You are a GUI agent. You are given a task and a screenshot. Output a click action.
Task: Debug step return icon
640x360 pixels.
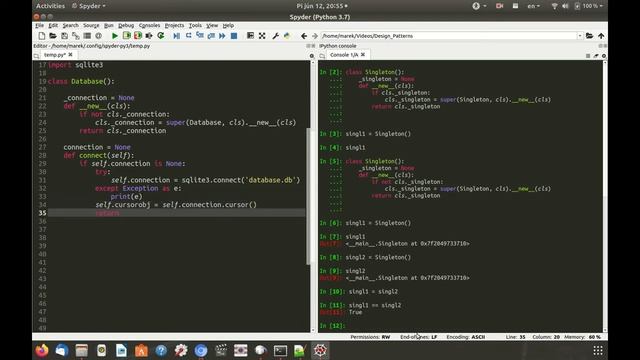tap(211, 36)
